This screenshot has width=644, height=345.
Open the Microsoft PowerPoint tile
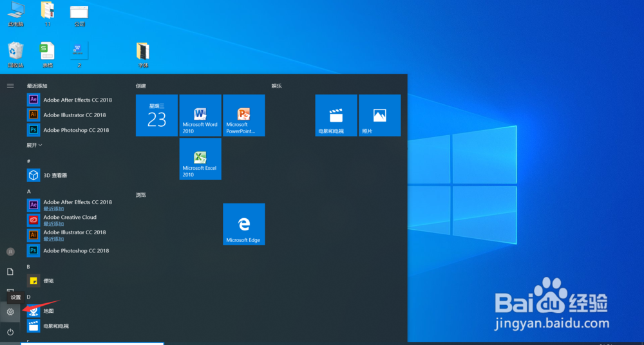pyautogui.click(x=244, y=115)
